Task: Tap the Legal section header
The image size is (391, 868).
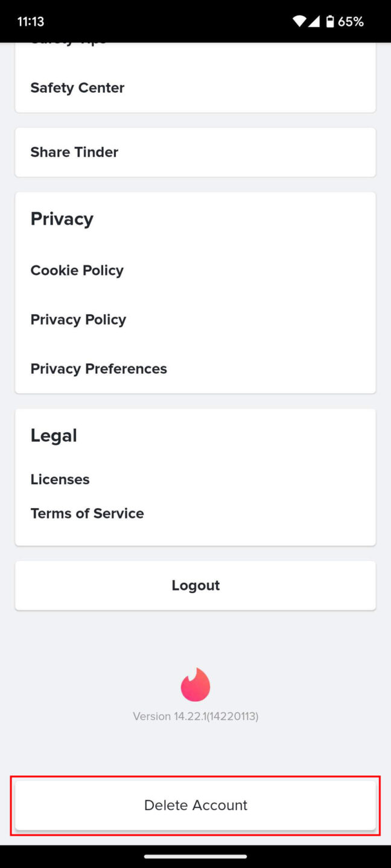Action: (x=54, y=435)
